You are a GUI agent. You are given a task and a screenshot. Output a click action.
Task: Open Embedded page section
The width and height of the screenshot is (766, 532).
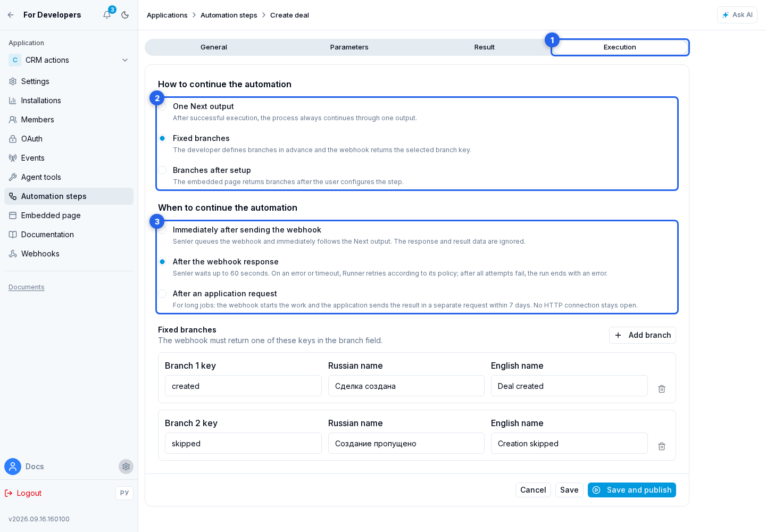pos(69,215)
